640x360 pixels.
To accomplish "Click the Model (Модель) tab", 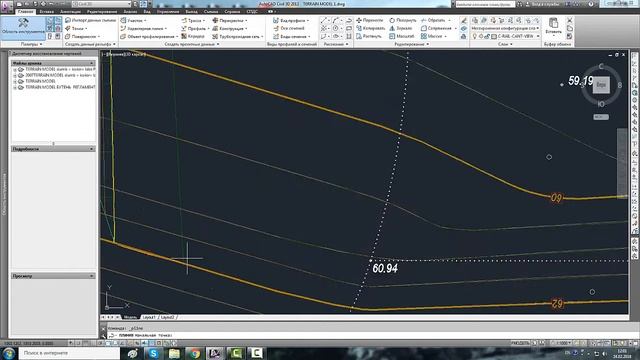I will 130,317.
